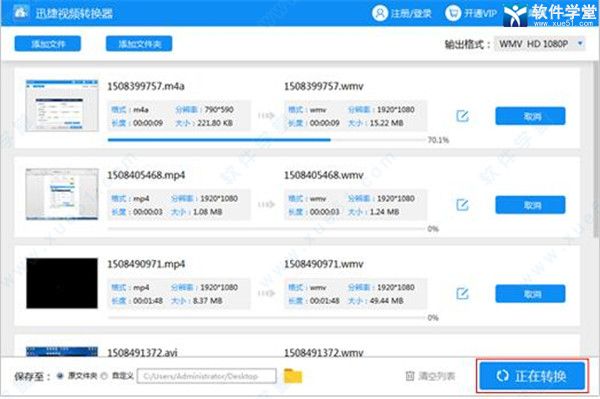Click the 1.08 MB source size value
The image size is (600, 399).
tap(207, 212)
